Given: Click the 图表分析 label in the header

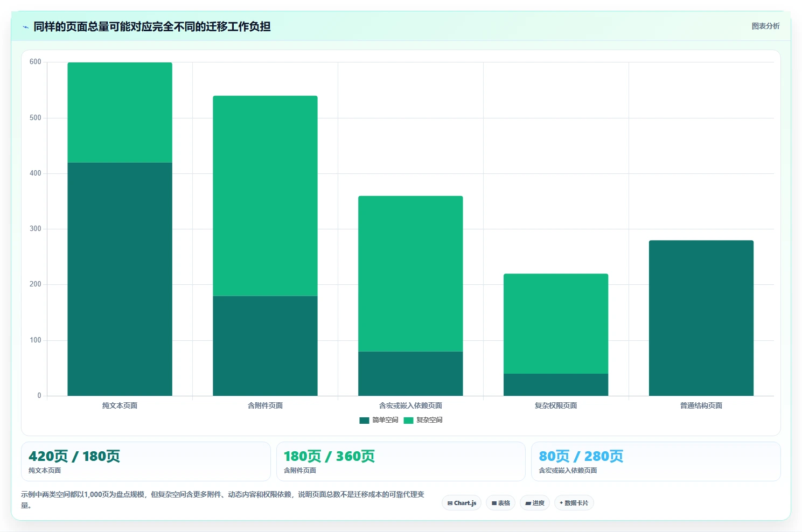Looking at the screenshot, I should point(765,26).
